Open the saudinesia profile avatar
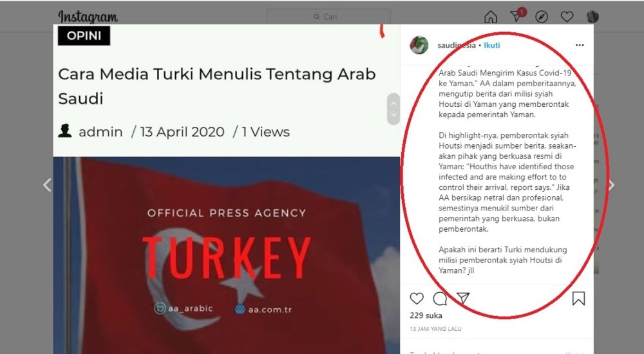This screenshot has width=644, height=354. [x=419, y=45]
